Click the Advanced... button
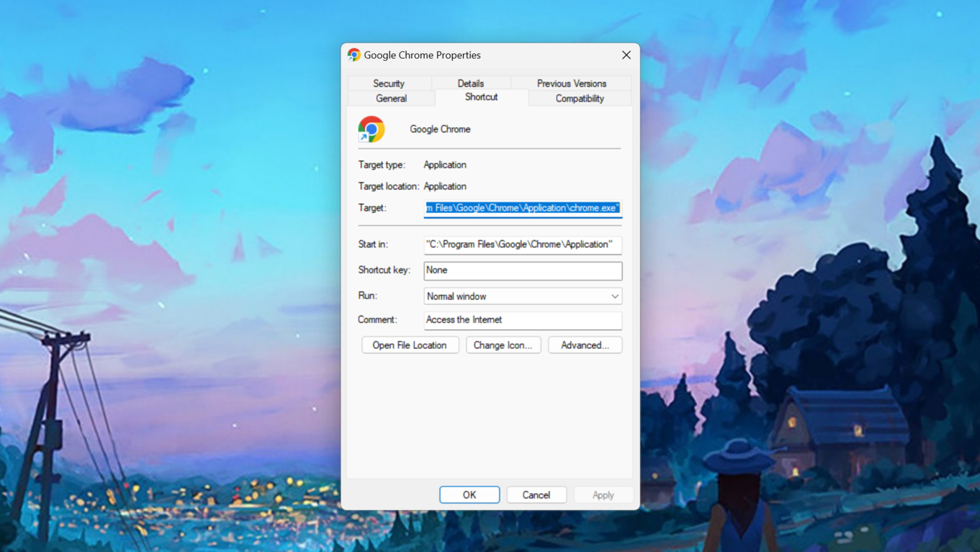This screenshot has width=980, height=552. click(585, 345)
